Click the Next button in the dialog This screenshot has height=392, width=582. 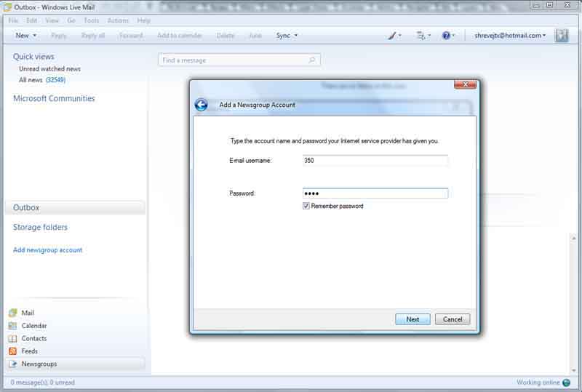click(412, 319)
